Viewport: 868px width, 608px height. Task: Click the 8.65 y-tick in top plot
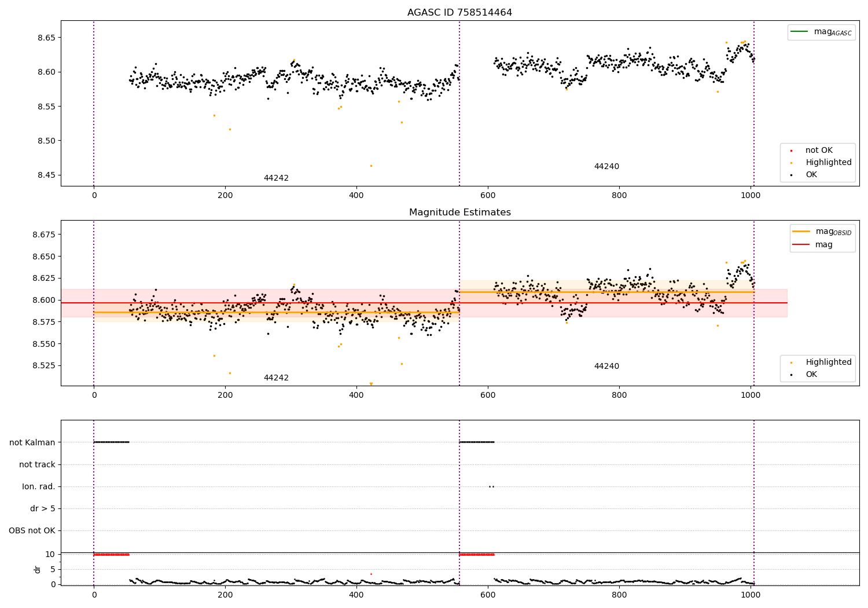click(x=46, y=38)
